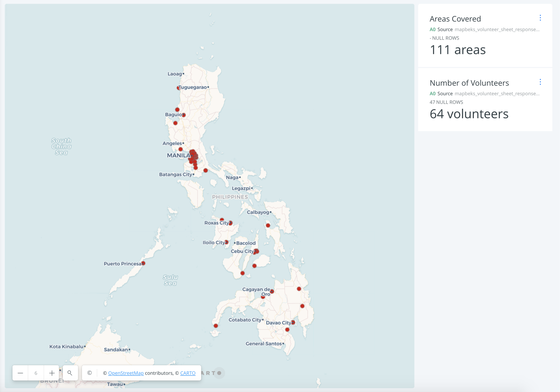Click the Davao City red marker
This screenshot has width=560, height=392.
point(293,322)
